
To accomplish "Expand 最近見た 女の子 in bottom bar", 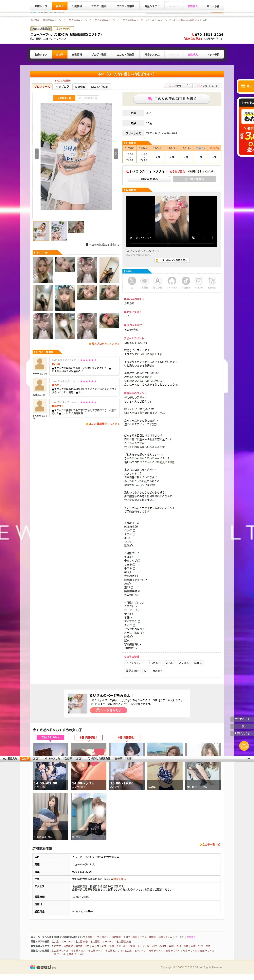I will click(25, 759).
